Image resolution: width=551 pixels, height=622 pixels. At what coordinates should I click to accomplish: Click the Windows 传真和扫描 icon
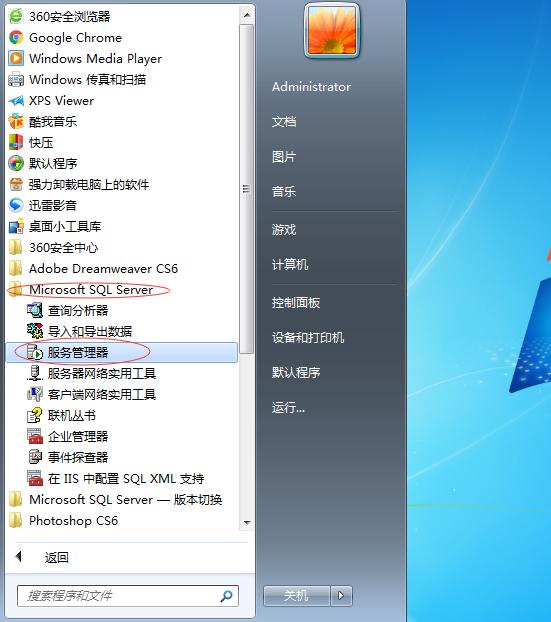(x=16, y=79)
